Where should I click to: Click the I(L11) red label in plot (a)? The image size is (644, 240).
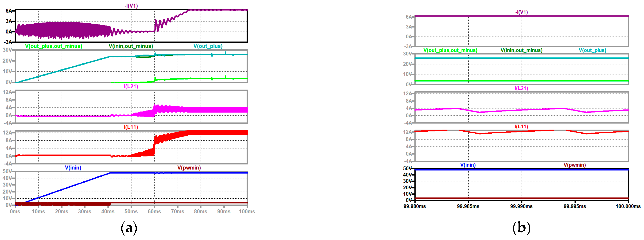[x=131, y=127]
